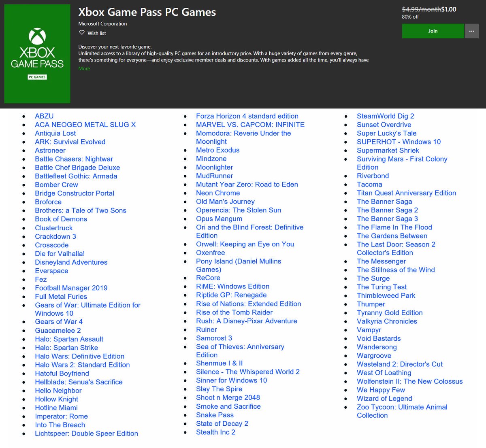Select Halo: Spartan Assault link
Viewport: 486px width, 448px height.
[x=69, y=339]
